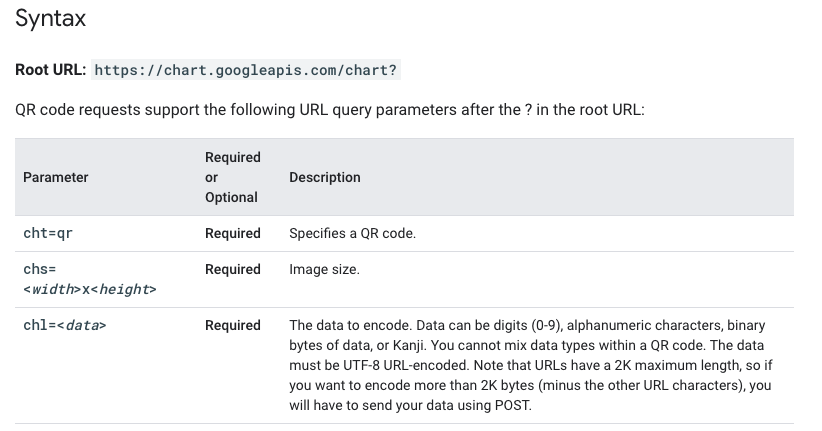Click Required in the chs row
822x431 pixels.
pos(232,269)
